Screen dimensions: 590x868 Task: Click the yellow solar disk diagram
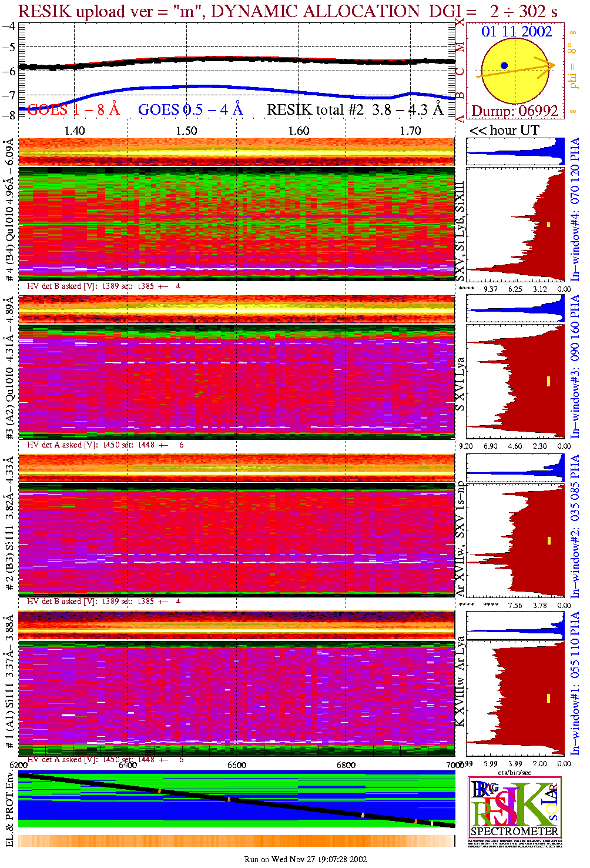515,71
